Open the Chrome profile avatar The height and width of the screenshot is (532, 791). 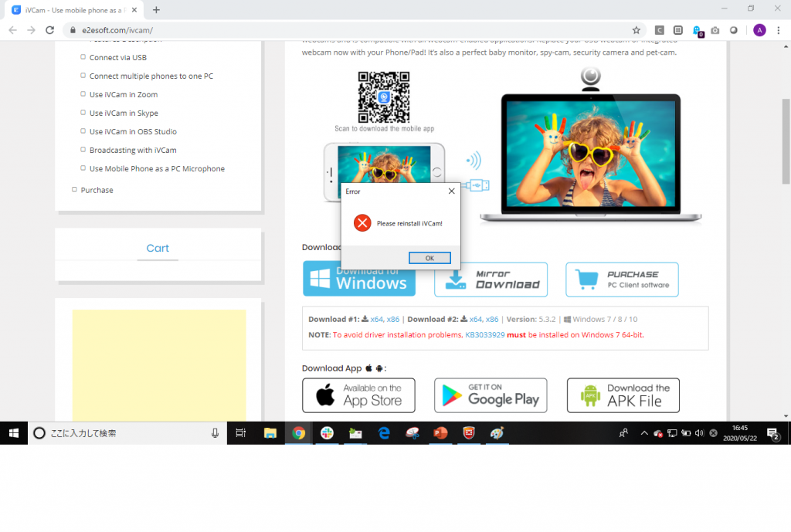pyautogui.click(x=759, y=30)
